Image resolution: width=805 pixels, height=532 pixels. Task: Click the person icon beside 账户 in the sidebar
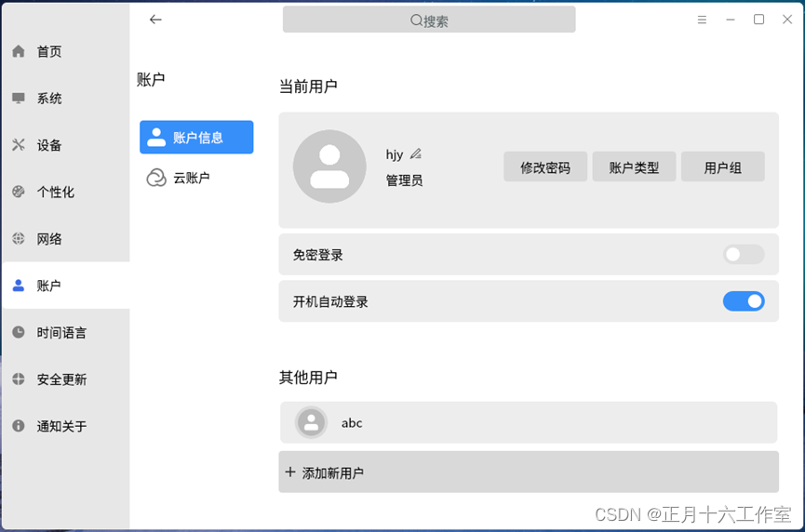coord(19,286)
